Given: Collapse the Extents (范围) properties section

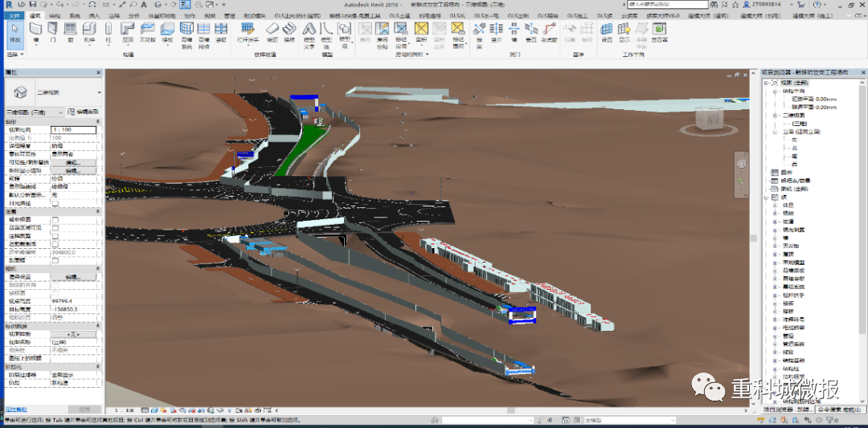Looking at the screenshot, I should (x=98, y=212).
